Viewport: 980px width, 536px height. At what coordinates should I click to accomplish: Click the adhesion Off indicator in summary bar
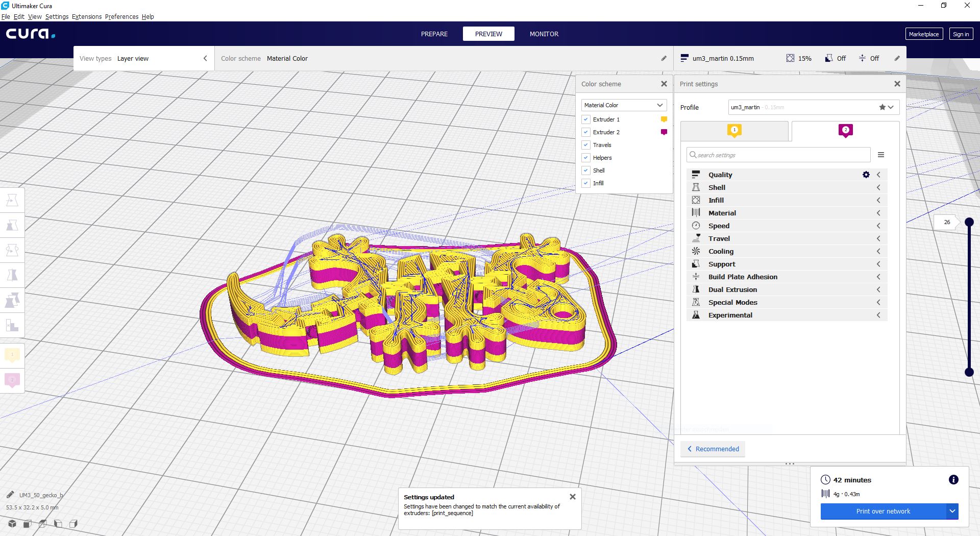[x=869, y=58]
